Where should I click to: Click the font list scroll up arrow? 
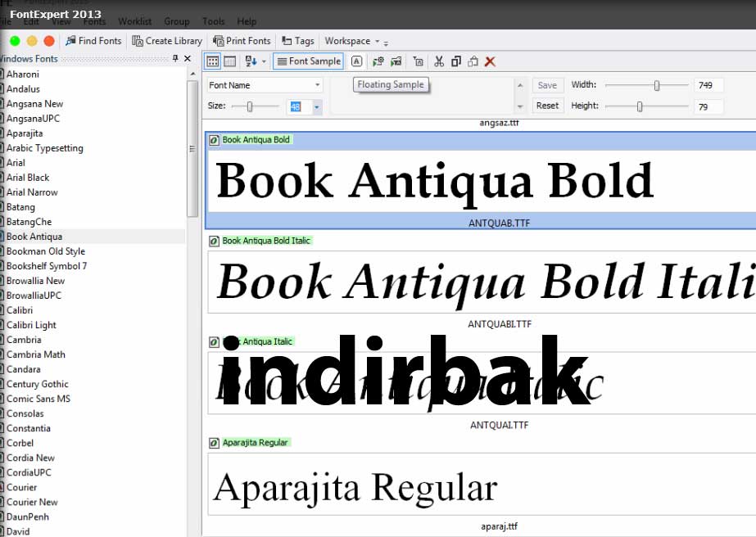(x=192, y=74)
